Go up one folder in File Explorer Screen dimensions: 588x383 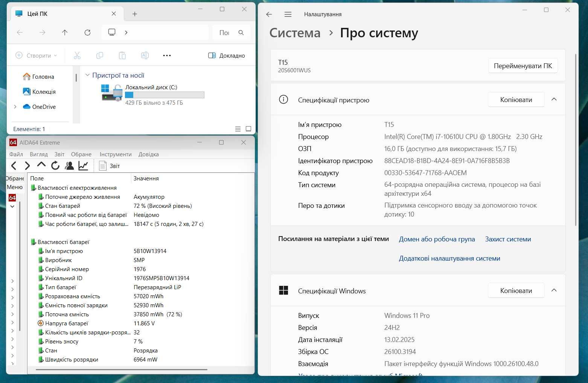65,33
